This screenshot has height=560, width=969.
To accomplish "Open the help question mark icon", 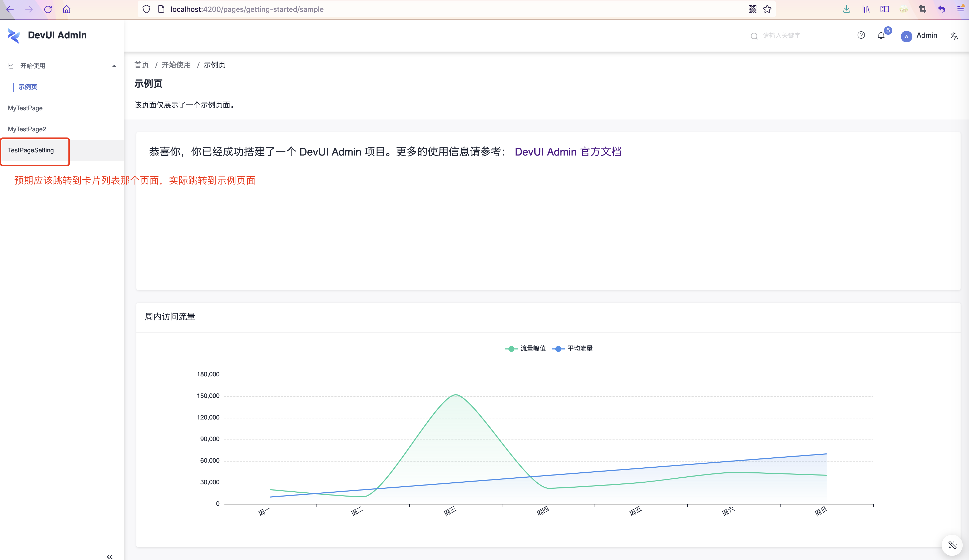I will [x=861, y=35].
